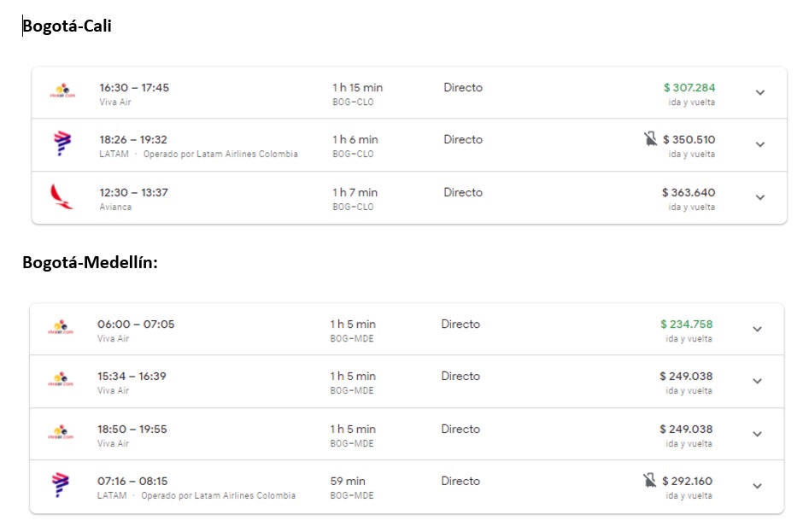Expand the 18:26 – 19:32 LATAM flight details
This screenshot has height=532, width=803.
[x=759, y=144]
